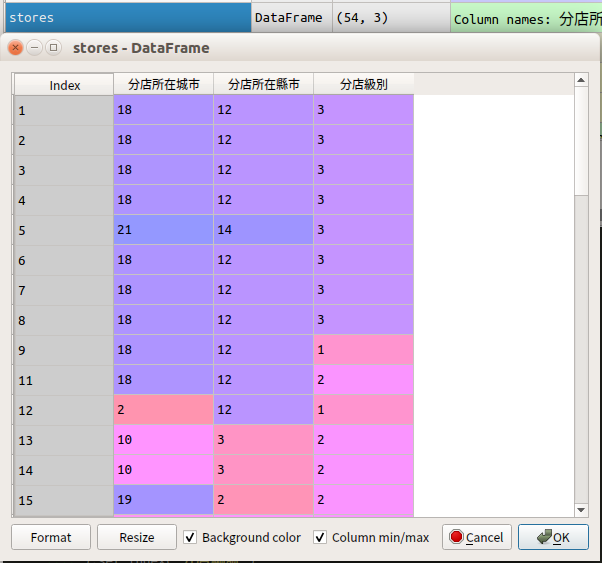Click county cell 3 in row 14

(263, 469)
